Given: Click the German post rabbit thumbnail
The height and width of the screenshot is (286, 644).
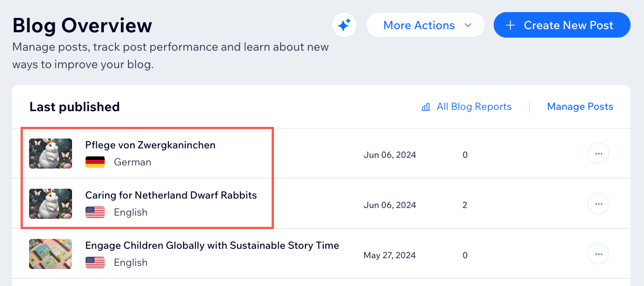Looking at the screenshot, I should pyautogui.click(x=51, y=154).
